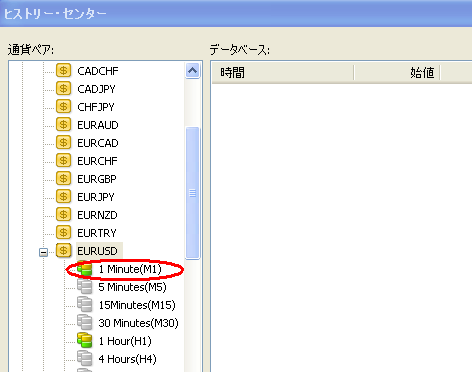Select EURCAD in the symbol tree

tap(98, 143)
